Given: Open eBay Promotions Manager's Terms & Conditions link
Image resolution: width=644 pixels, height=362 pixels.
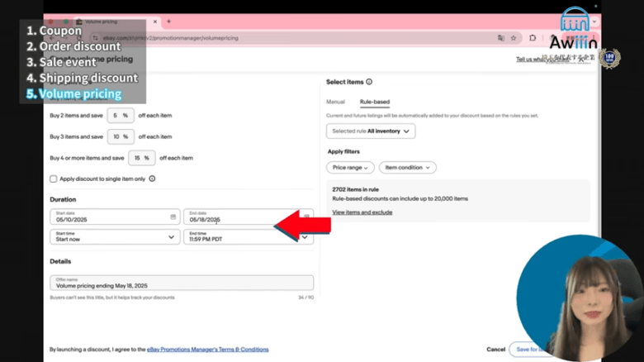Looking at the screenshot, I should (x=208, y=350).
